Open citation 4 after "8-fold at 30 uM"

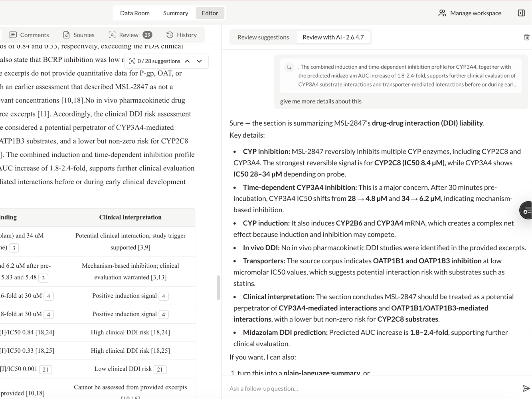[48, 314]
